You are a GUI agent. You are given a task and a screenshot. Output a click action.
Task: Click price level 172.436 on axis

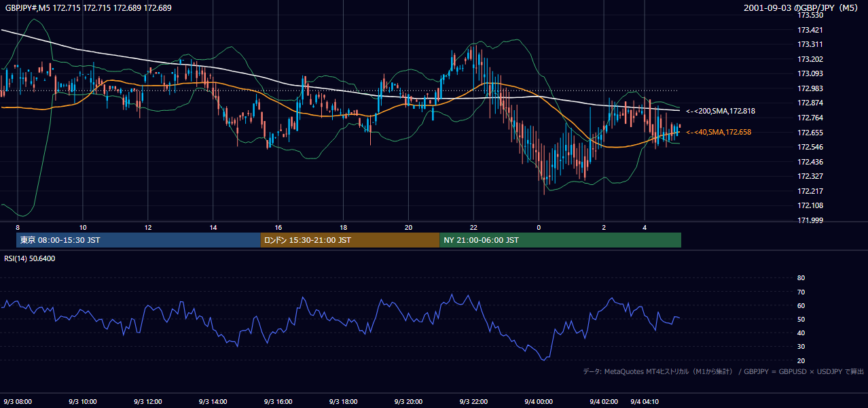[810, 162]
